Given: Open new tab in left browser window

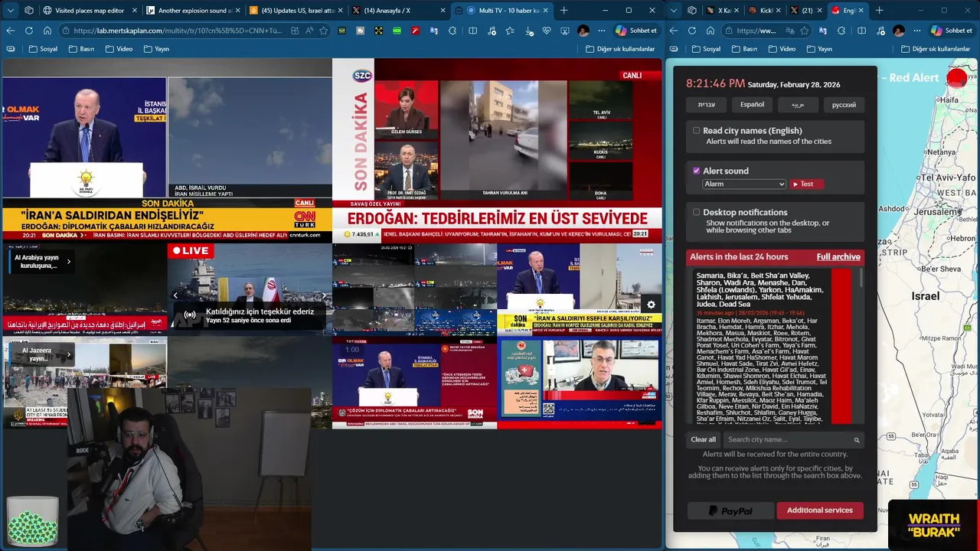Looking at the screenshot, I should pos(564,10).
